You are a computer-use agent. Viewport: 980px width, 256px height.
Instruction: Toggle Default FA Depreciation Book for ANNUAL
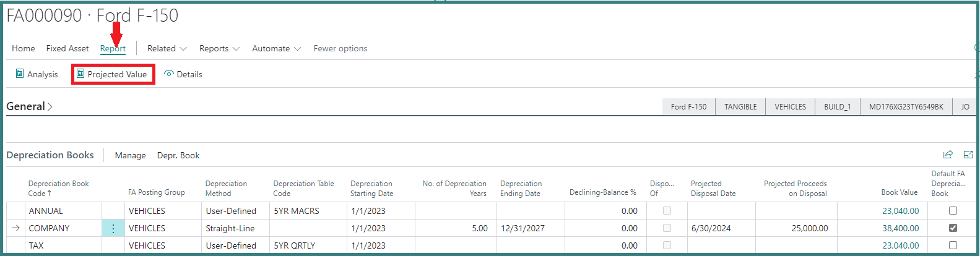pyautogui.click(x=953, y=211)
